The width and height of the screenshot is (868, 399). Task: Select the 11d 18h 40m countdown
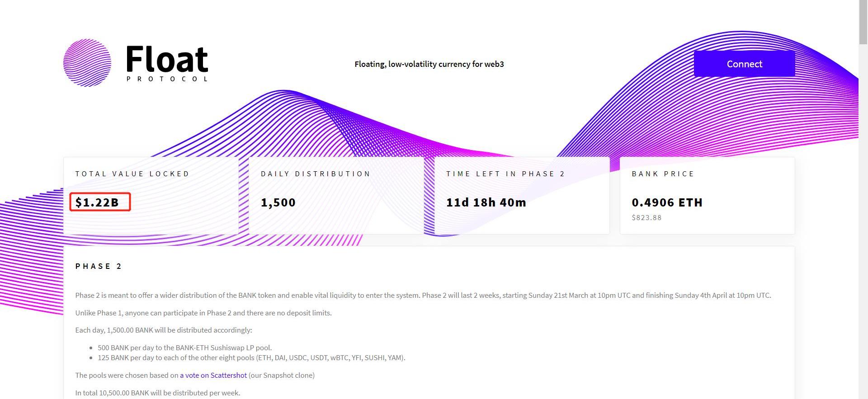click(486, 202)
